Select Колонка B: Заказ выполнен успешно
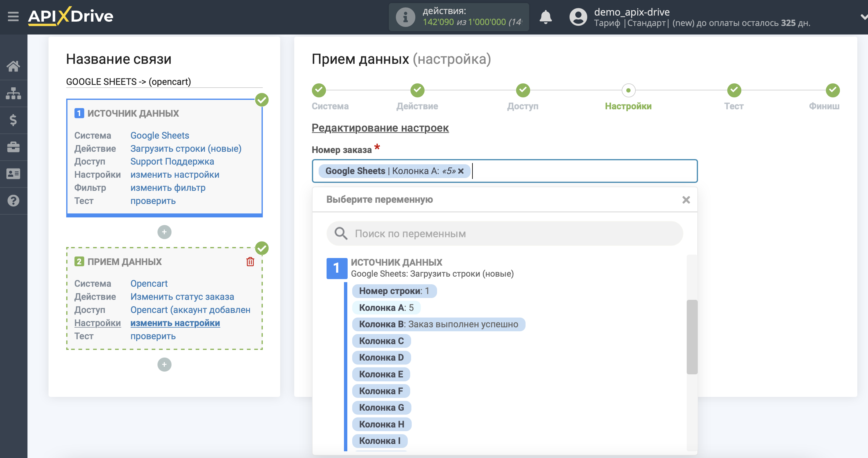The image size is (868, 458). (x=438, y=324)
